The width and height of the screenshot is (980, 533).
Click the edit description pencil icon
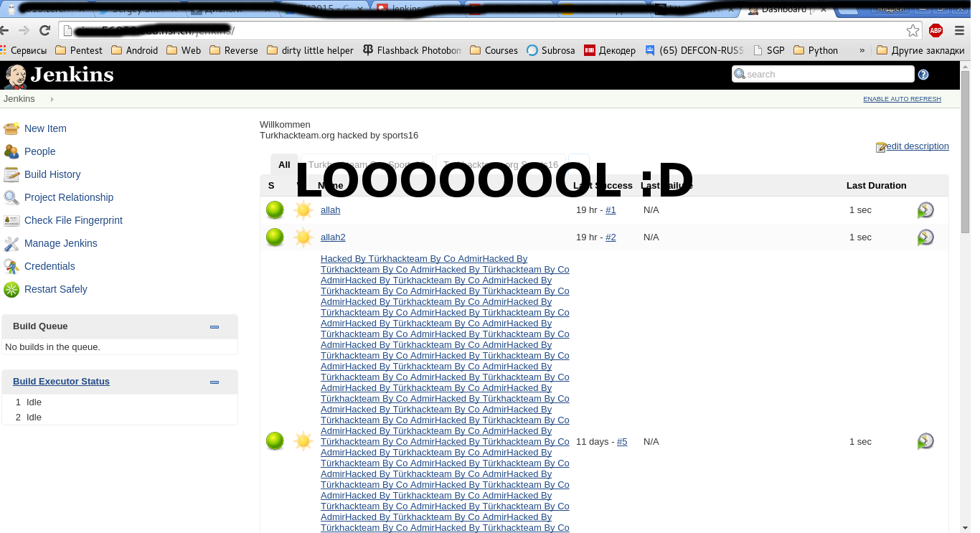click(880, 147)
